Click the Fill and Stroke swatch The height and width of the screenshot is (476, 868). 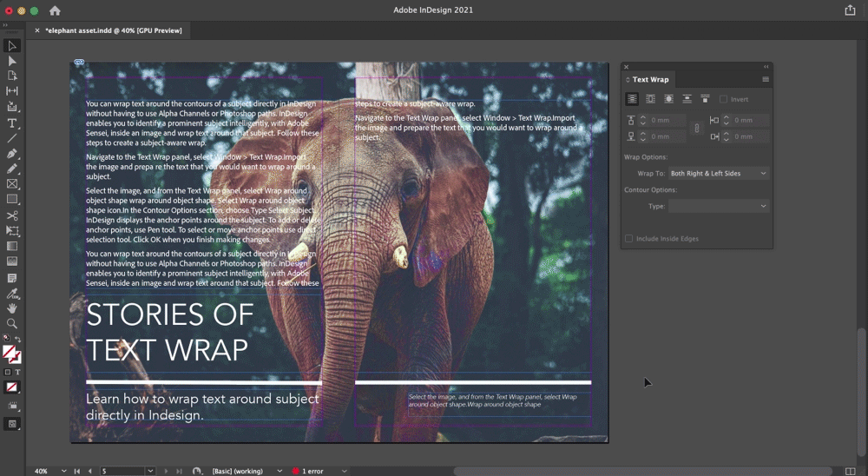11,354
